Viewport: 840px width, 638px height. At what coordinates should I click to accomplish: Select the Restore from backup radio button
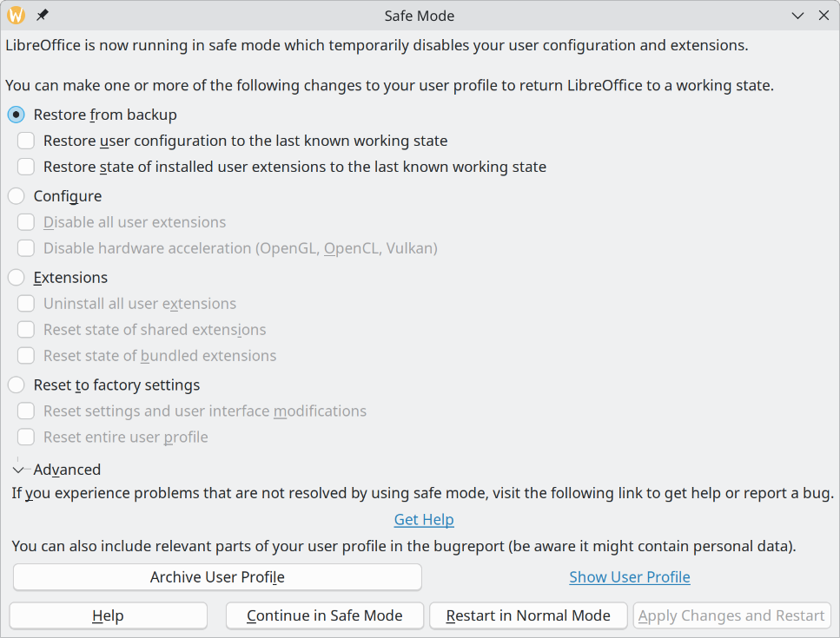[17, 115]
